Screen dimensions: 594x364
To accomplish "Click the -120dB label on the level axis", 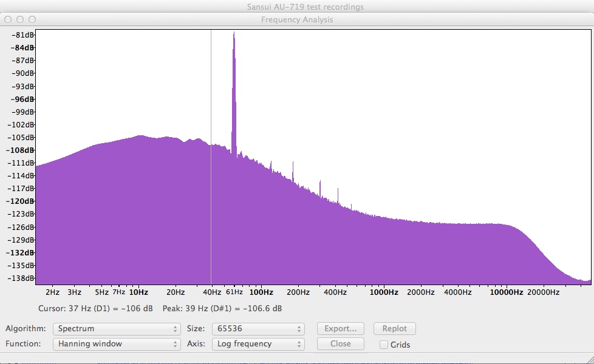I will pyautogui.click(x=20, y=201).
